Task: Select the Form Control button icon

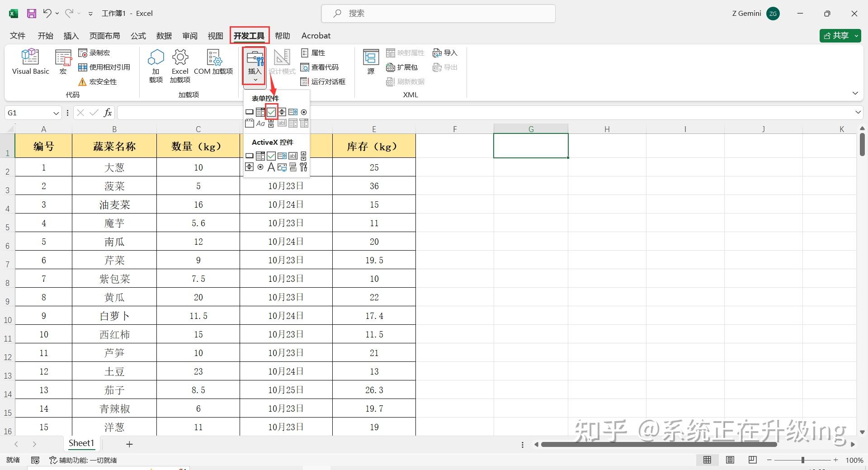Action: (250, 112)
